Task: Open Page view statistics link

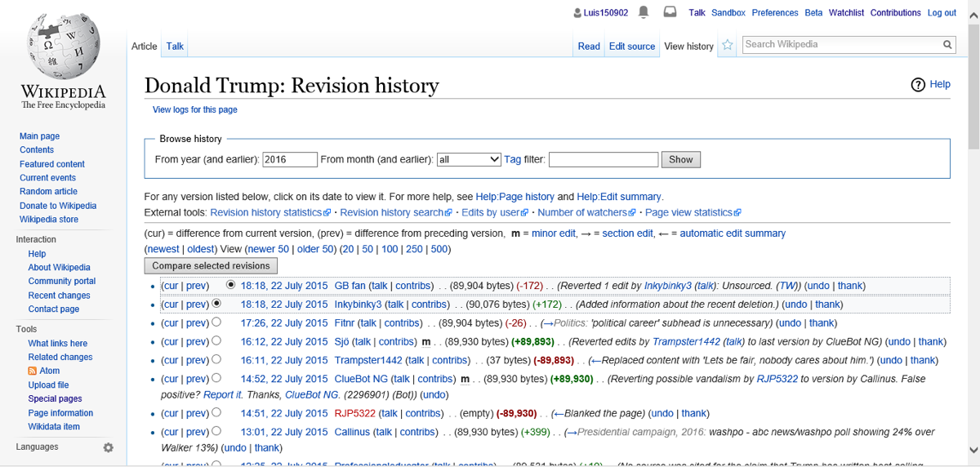Action: 693,212
